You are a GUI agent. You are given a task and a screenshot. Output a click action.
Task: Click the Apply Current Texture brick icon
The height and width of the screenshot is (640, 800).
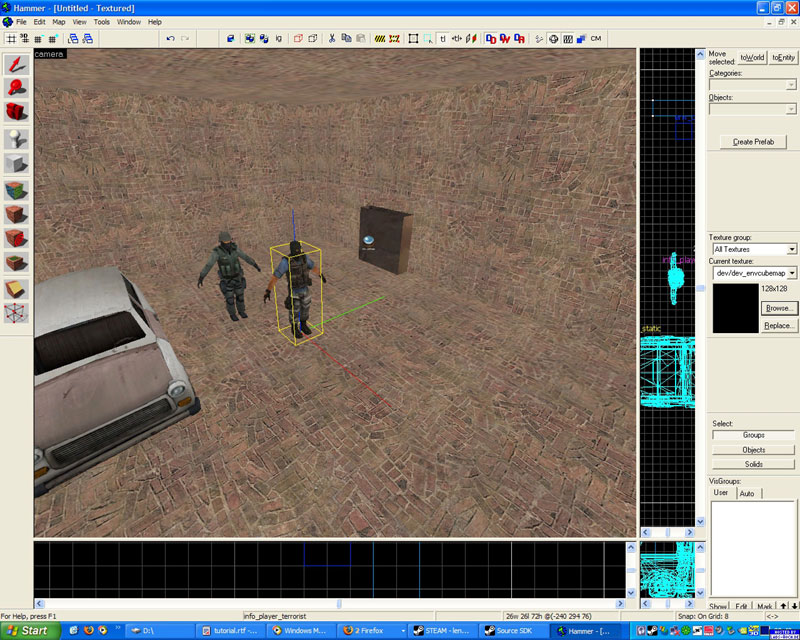(16, 214)
